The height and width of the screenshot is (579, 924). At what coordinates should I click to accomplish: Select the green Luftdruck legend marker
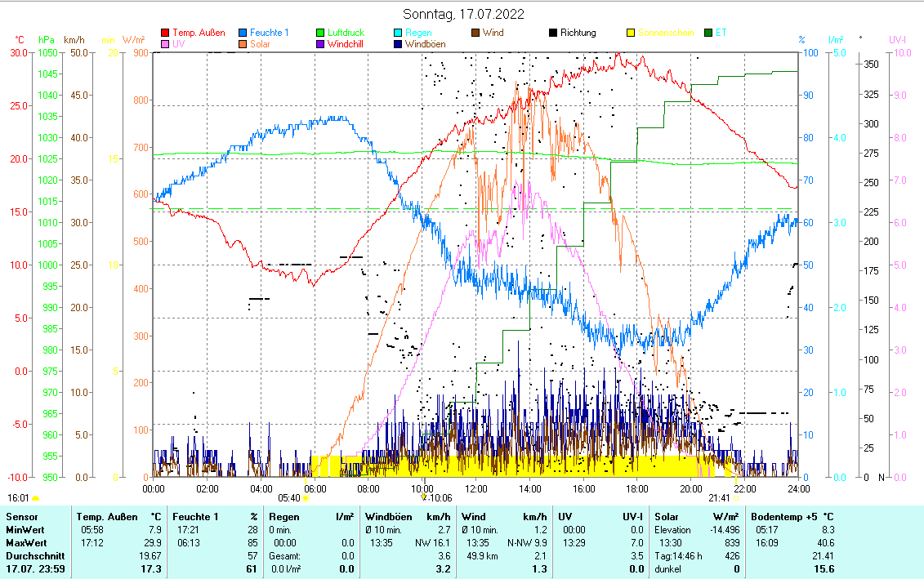[x=321, y=33]
